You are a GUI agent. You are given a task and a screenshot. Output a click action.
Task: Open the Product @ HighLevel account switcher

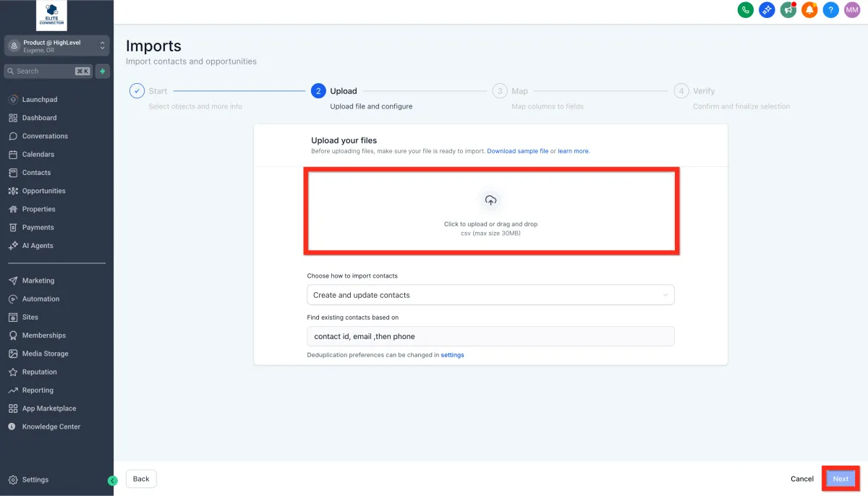point(56,46)
